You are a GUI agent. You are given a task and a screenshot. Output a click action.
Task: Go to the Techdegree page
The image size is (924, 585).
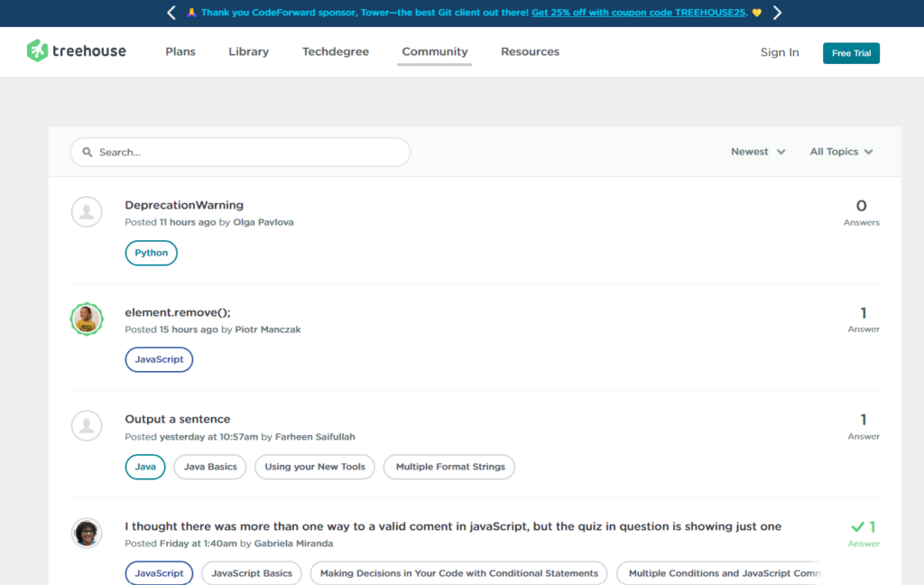pos(336,51)
